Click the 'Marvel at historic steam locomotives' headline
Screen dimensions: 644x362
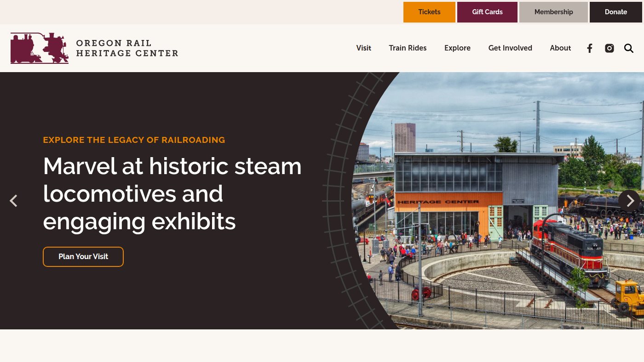172,194
